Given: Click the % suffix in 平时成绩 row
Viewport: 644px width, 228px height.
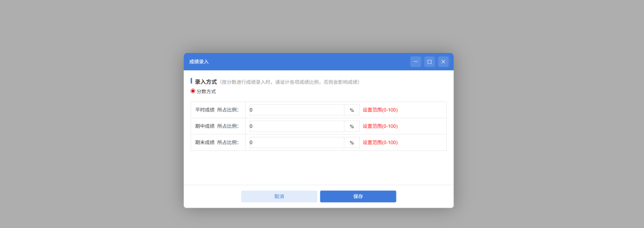Looking at the screenshot, I should 352,110.
